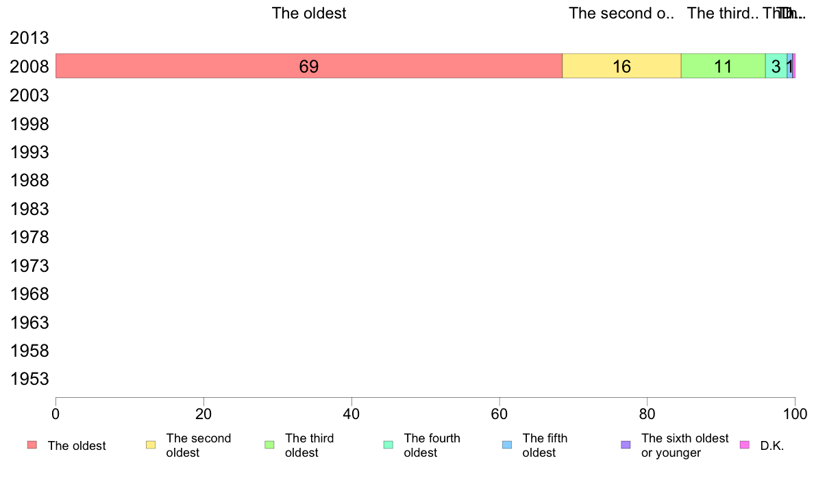Click the 'The third..' column header

[x=723, y=13]
